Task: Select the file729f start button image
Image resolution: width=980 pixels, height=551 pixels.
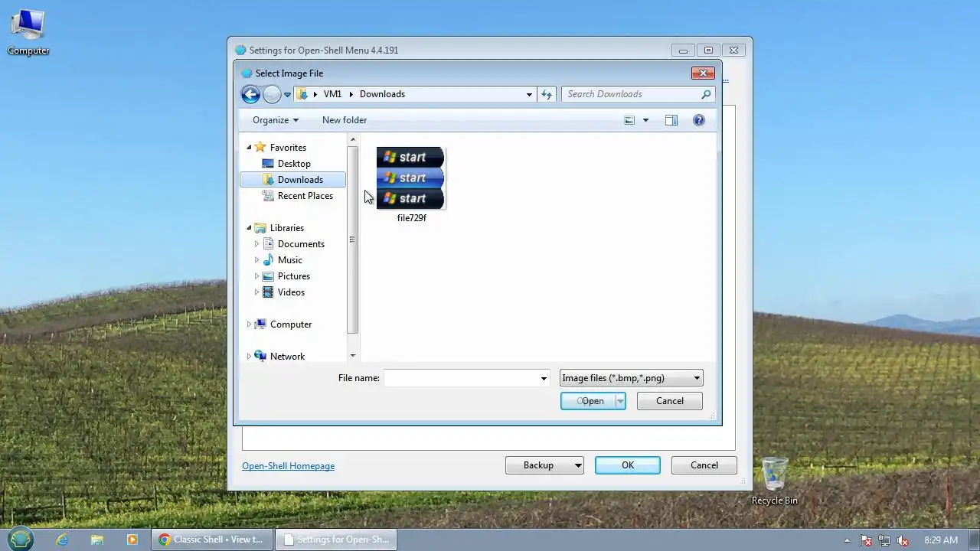Action: (x=411, y=178)
